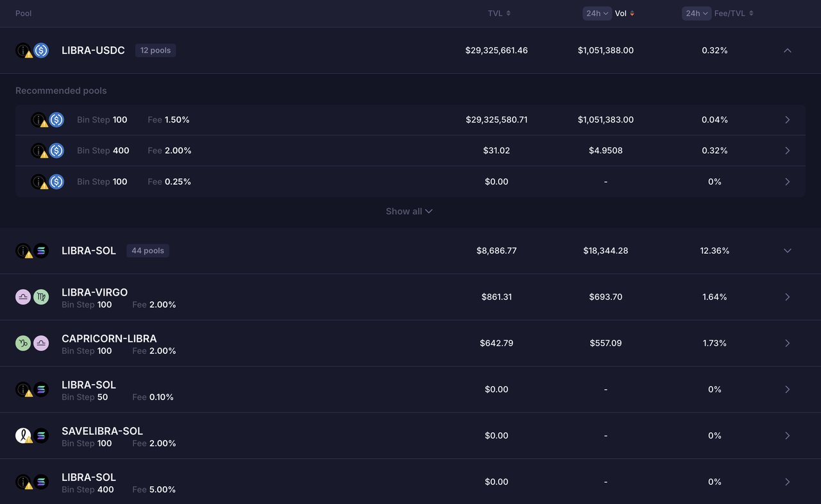Image resolution: width=821 pixels, height=504 pixels.
Task: Open the Bin Step 400 Fee 2.00% pool arrow
Action: (x=787, y=151)
